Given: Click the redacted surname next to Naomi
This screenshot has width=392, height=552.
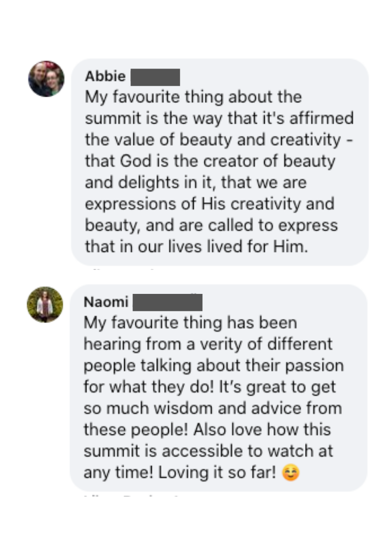Looking at the screenshot, I should tap(168, 303).
